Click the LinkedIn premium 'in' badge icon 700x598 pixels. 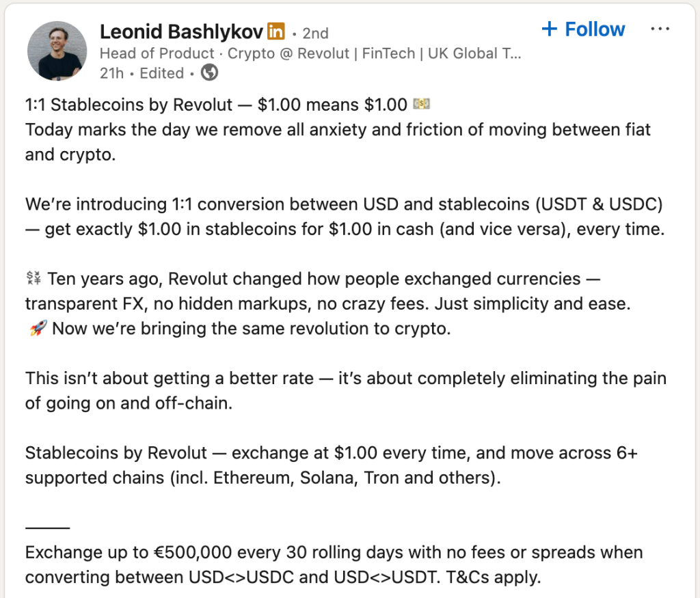coord(275,32)
